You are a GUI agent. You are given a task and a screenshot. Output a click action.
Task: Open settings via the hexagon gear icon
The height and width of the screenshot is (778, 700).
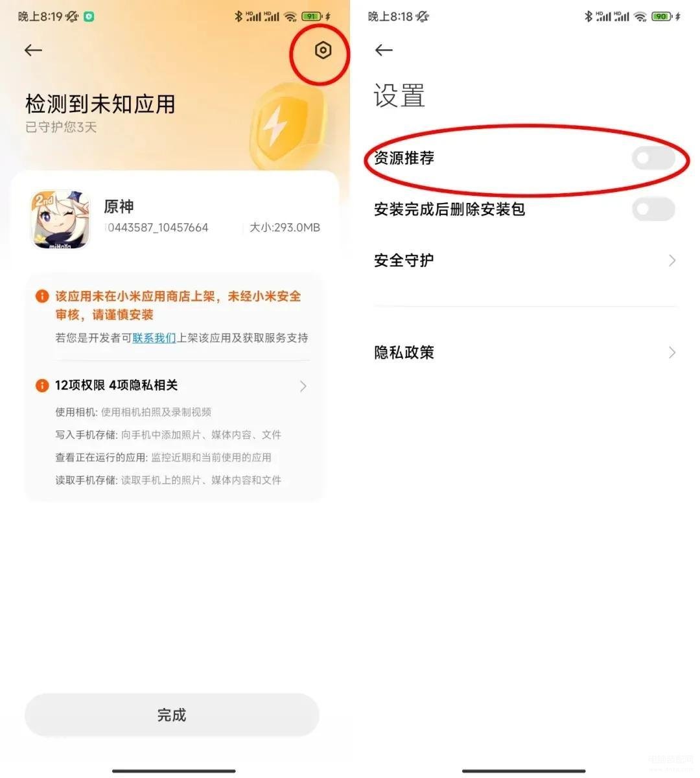tap(323, 51)
